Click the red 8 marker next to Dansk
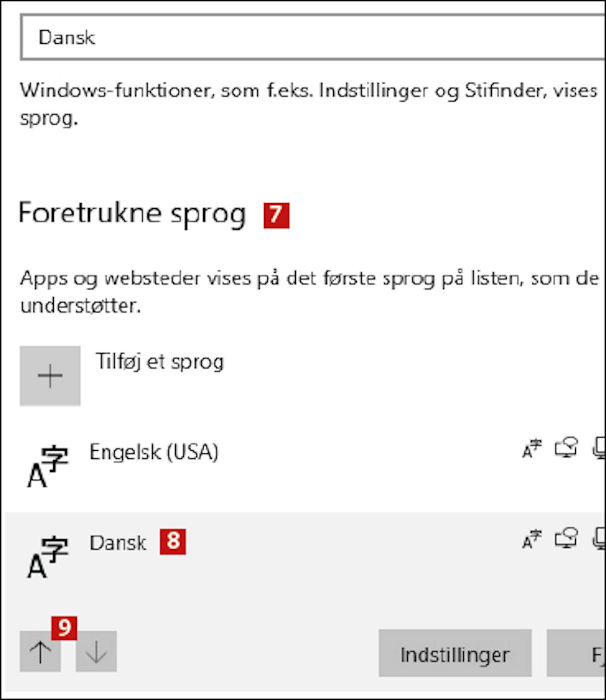606x700 pixels. click(173, 542)
